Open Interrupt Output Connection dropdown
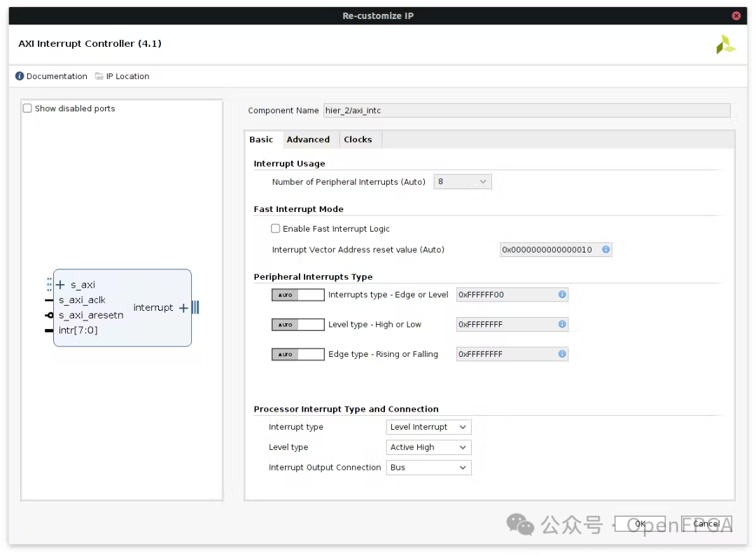Screen dimensions: 756x555 [x=428, y=468]
